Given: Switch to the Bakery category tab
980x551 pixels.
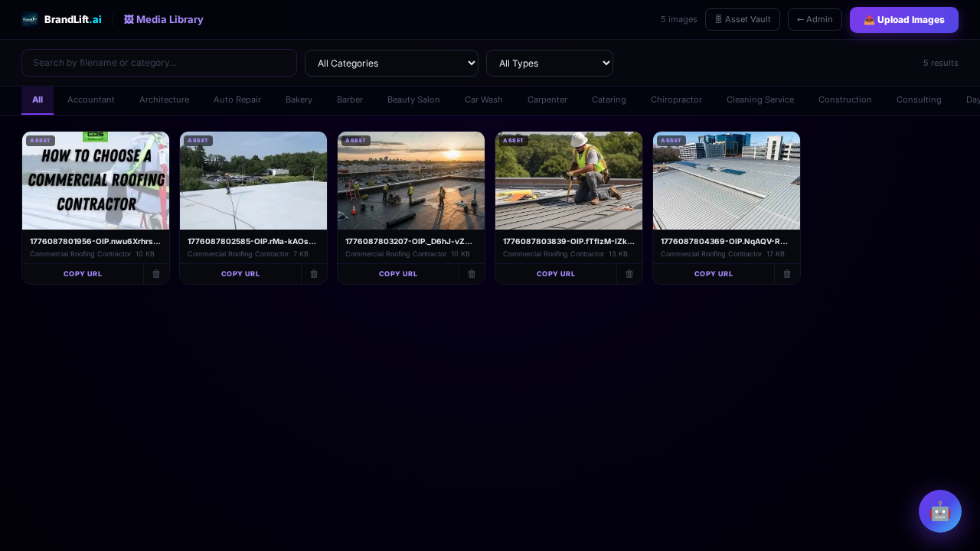Looking at the screenshot, I should 299,99.
